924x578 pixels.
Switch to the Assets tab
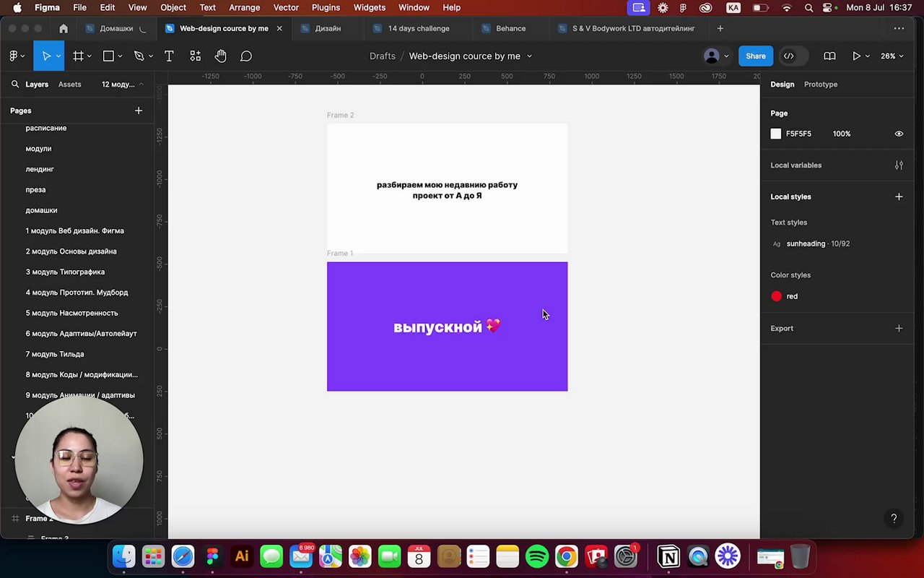click(69, 84)
